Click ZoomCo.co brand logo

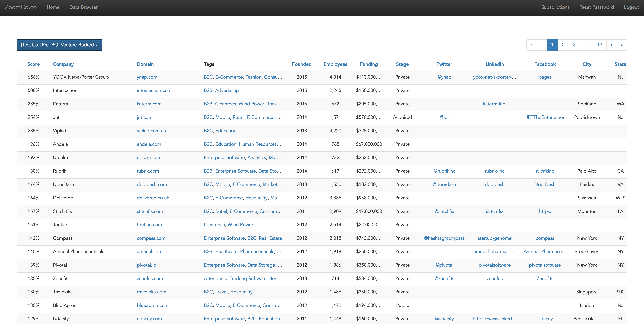coord(21,7)
